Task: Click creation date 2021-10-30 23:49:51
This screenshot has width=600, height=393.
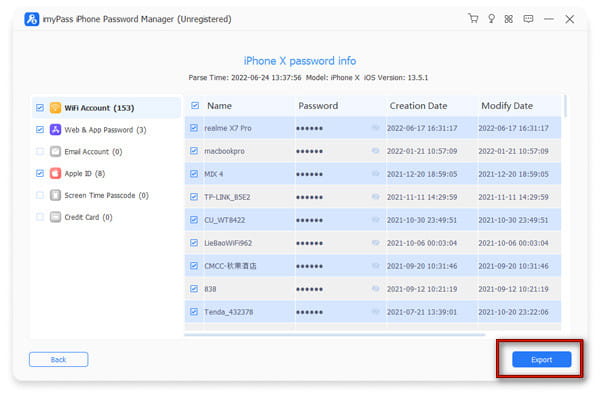Action: tap(422, 220)
